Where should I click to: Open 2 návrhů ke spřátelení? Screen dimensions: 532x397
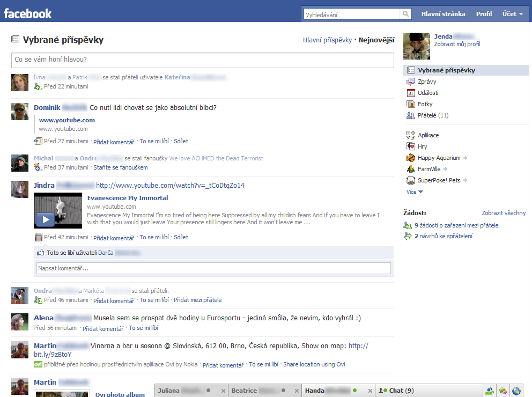444,236
